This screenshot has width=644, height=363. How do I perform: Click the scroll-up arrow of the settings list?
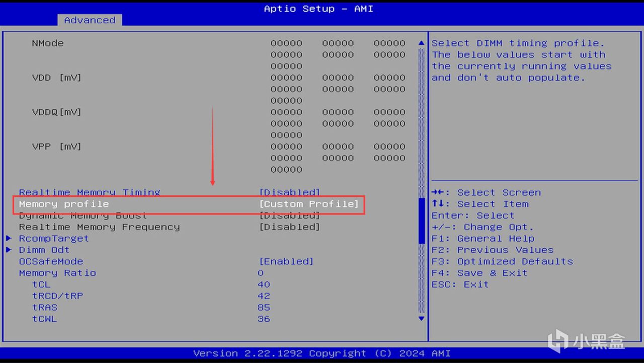pyautogui.click(x=422, y=43)
